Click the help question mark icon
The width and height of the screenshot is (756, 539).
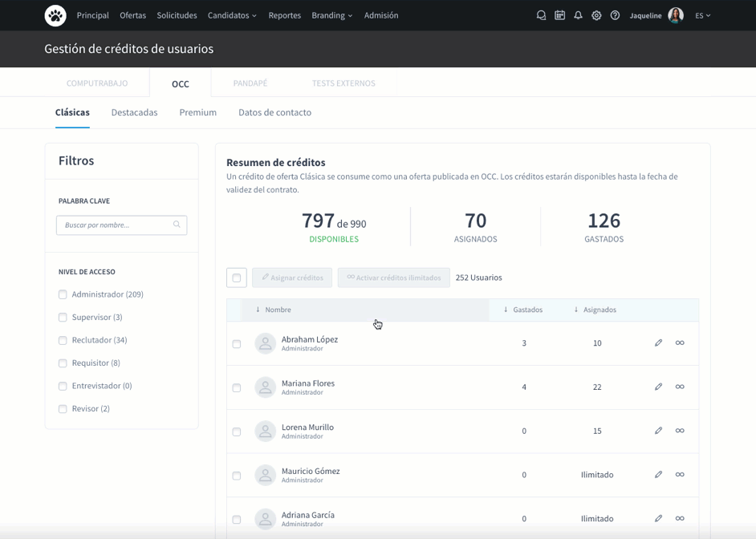click(615, 15)
